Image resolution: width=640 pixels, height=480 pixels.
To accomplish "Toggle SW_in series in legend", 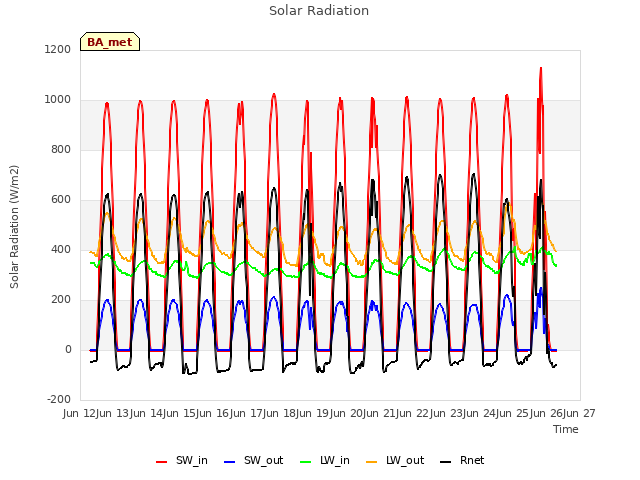I will 182,460.
